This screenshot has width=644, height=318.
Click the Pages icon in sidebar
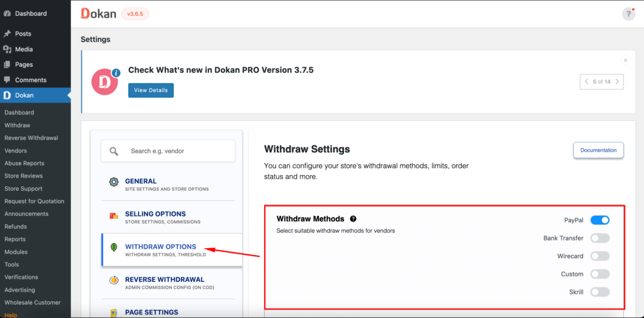click(7, 65)
